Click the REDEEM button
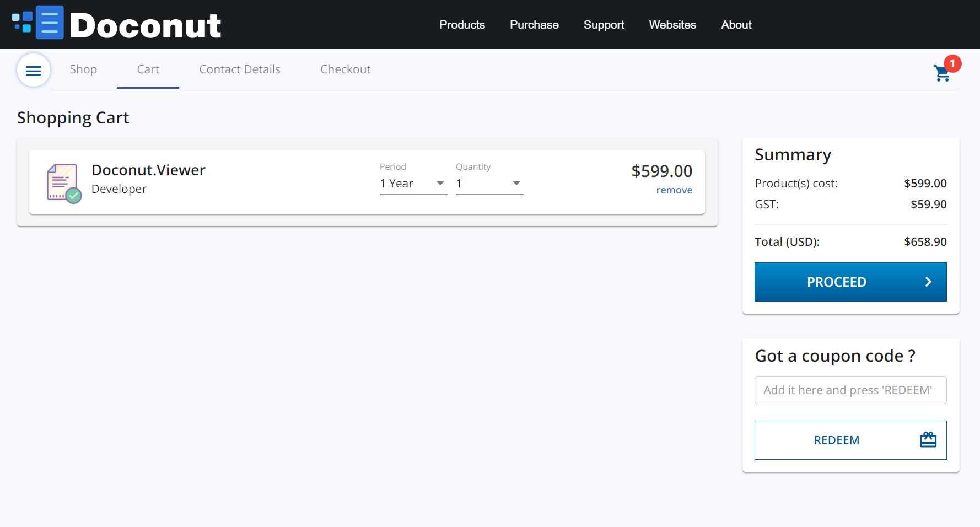Viewport: 980px width, 527px height. (x=850, y=440)
